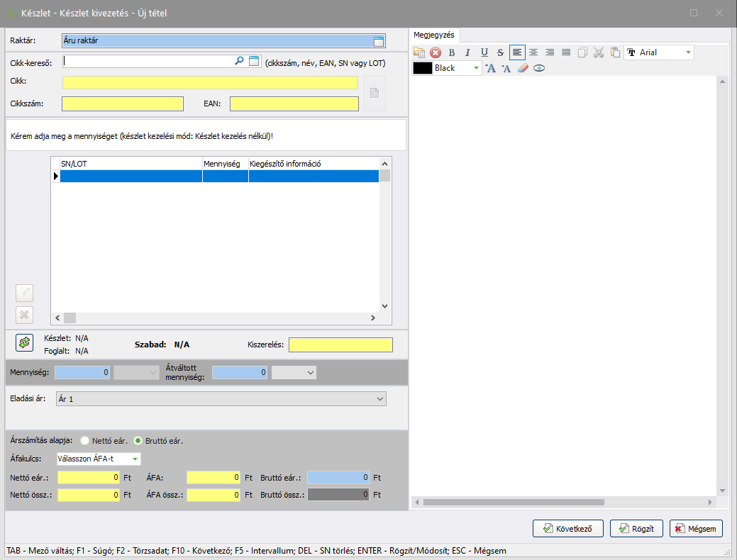Click the strikethrough formatting icon
Viewport: 737px width, 560px height.
(501, 52)
